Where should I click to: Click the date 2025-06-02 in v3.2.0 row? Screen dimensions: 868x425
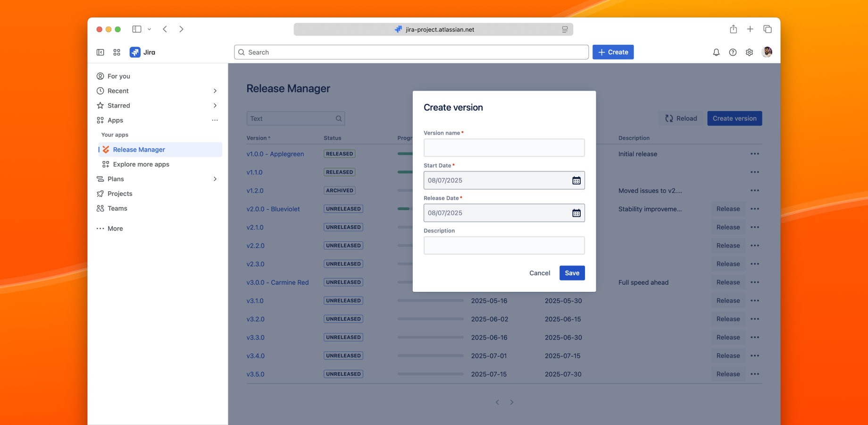[x=490, y=319]
